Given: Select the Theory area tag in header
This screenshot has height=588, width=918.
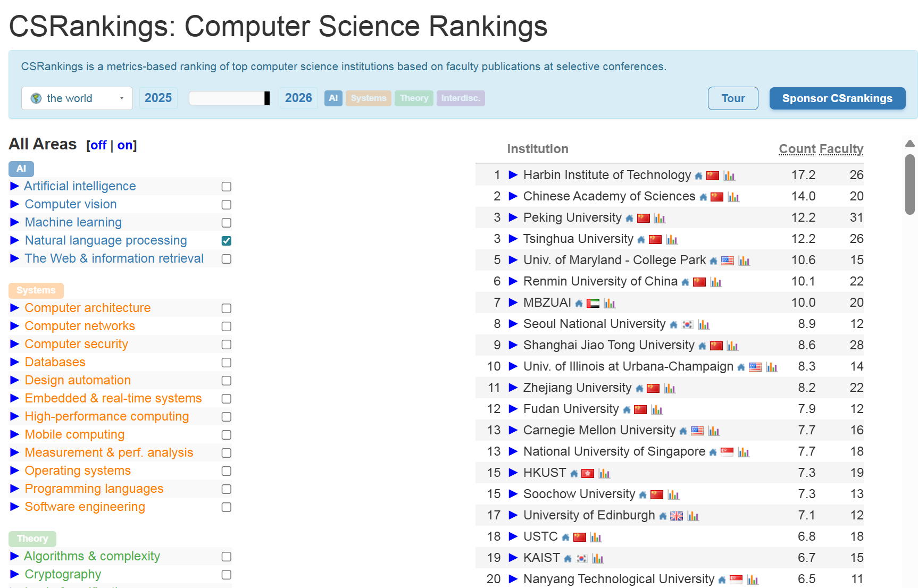Looking at the screenshot, I should point(414,98).
